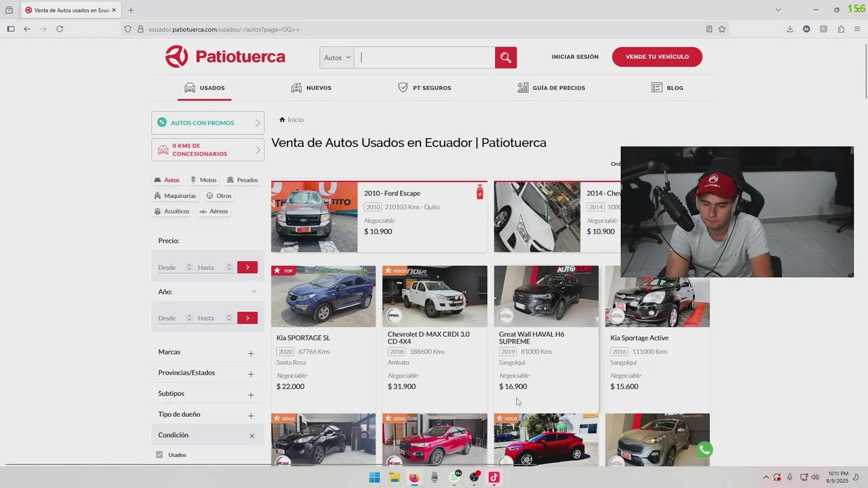This screenshot has width=868, height=488.
Task: Expand the Marcas filter section
Action: tap(251, 353)
